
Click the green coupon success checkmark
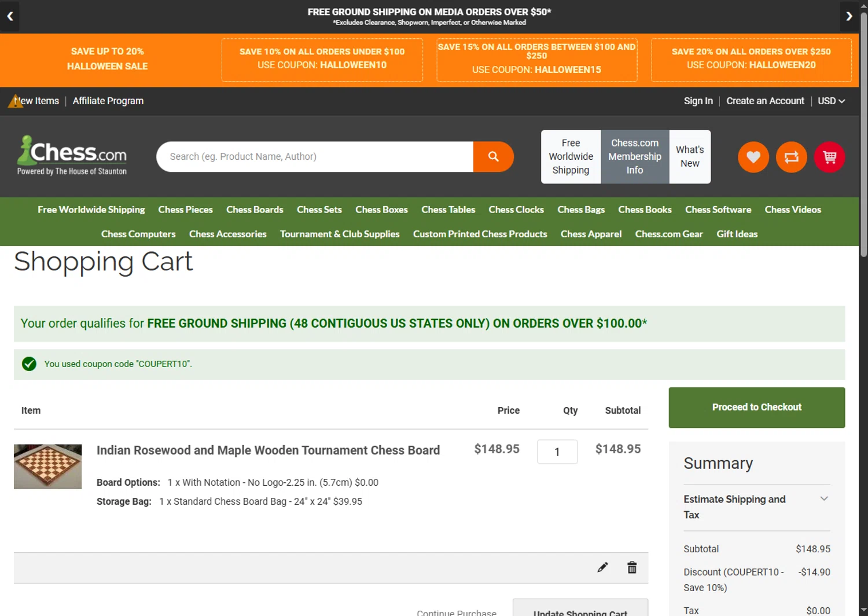coord(29,364)
